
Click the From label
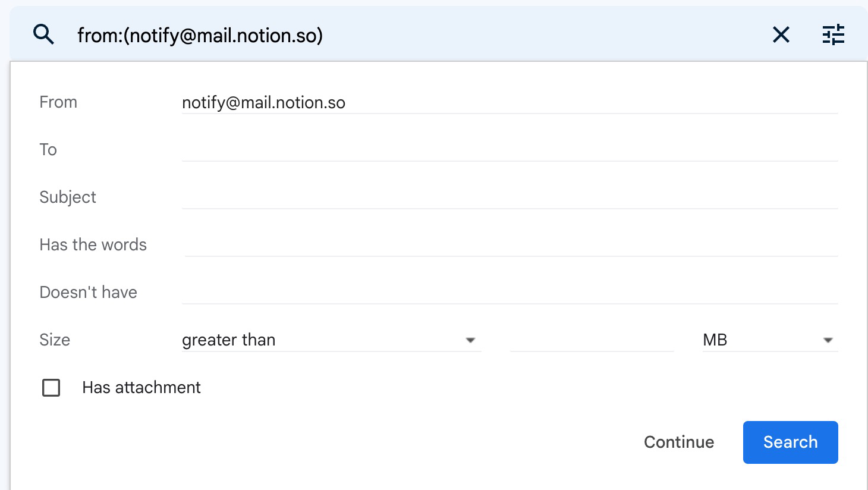coord(58,102)
